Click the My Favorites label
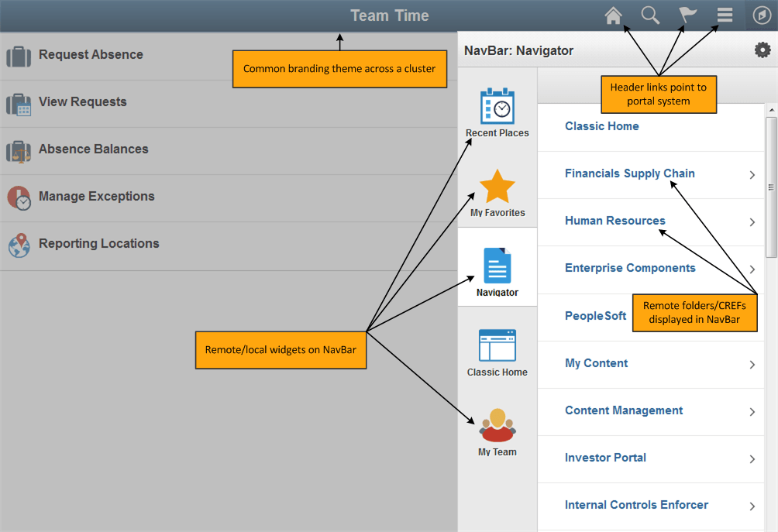The width and height of the screenshot is (778, 532). 497,212
